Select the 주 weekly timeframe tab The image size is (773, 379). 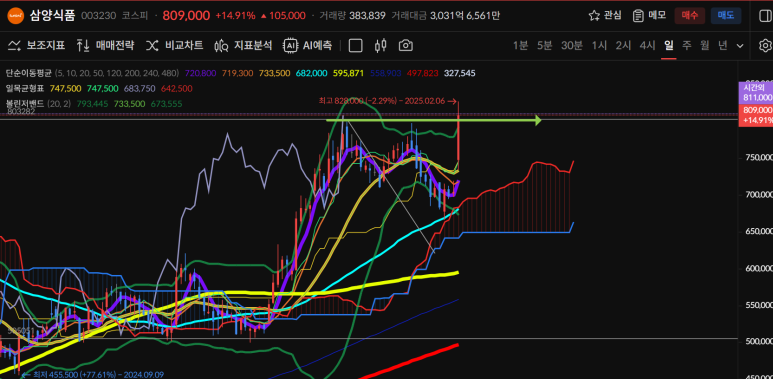687,46
